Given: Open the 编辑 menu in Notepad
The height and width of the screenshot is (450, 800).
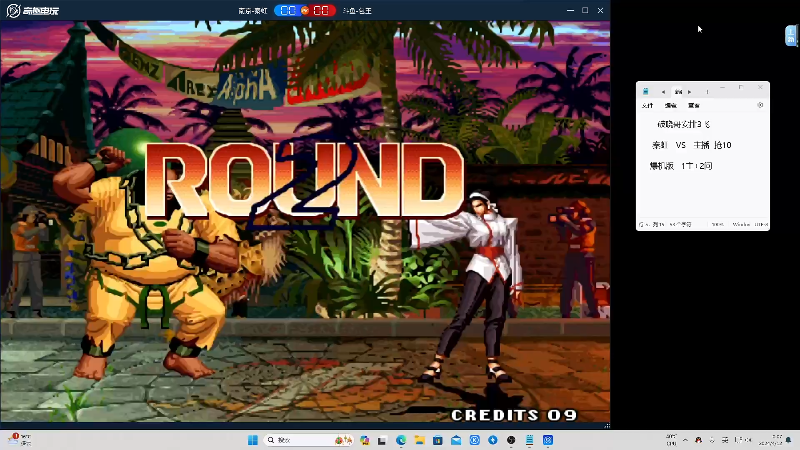Looking at the screenshot, I should click(670, 106).
